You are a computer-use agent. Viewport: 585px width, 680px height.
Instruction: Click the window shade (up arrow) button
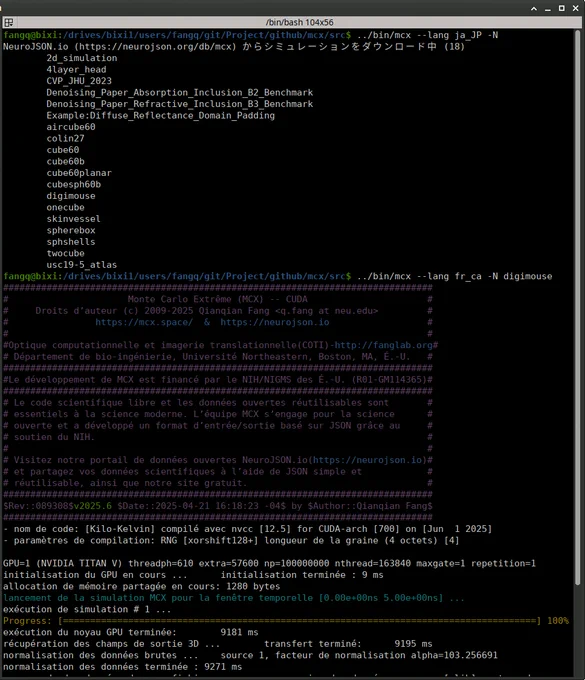click(x=534, y=8)
